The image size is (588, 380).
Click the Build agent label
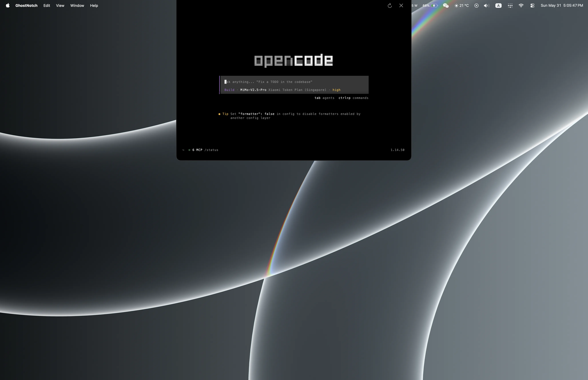click(x=229, y=90)
